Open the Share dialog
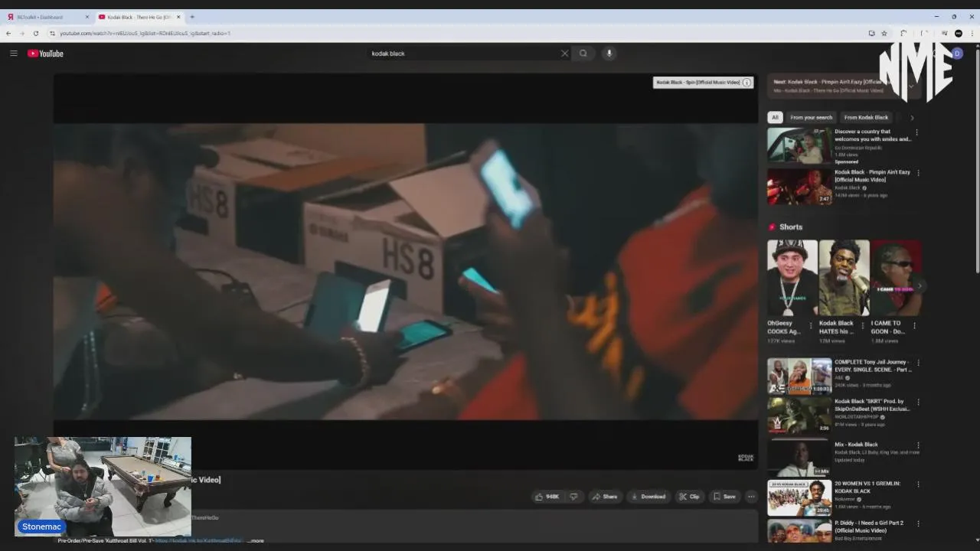Image resolution: width=980 pixels, height=551 pixels. click(x=604, y=497)
